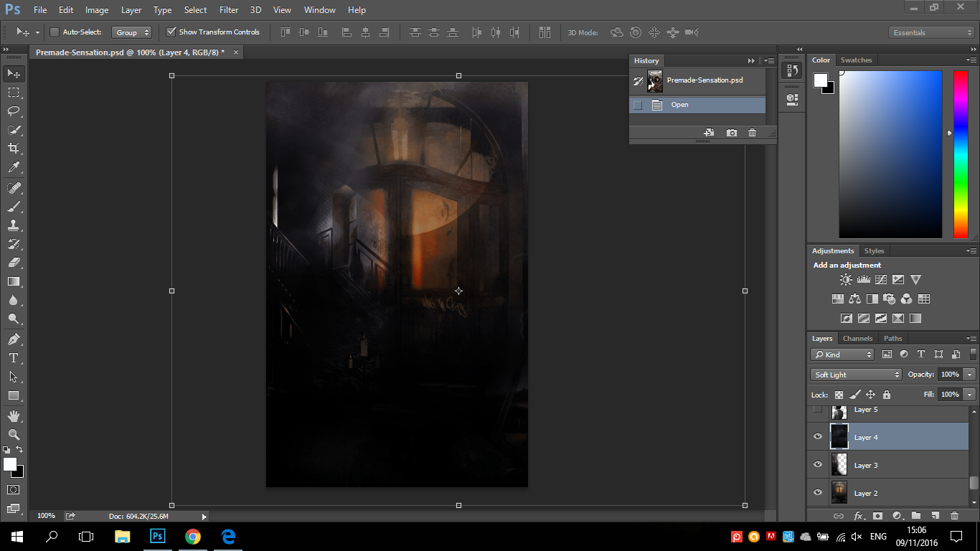
Task: Select the Eyedropper tool
Action: click(14, 168)
